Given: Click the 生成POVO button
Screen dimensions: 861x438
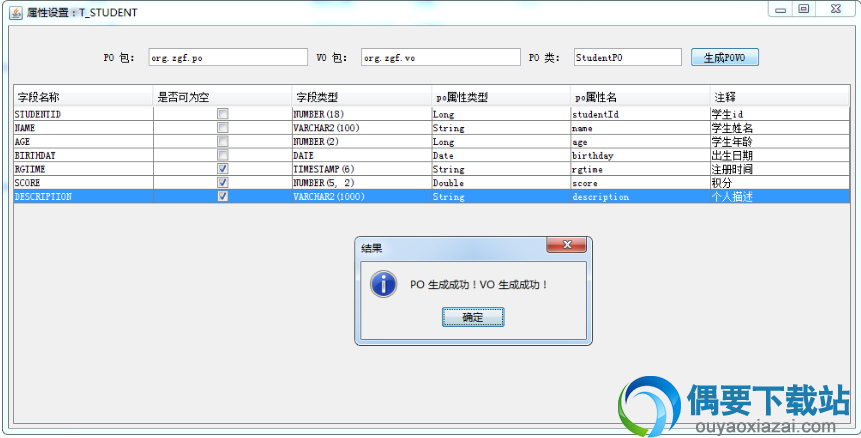Looking at the screenshot, I should (724, 57).
